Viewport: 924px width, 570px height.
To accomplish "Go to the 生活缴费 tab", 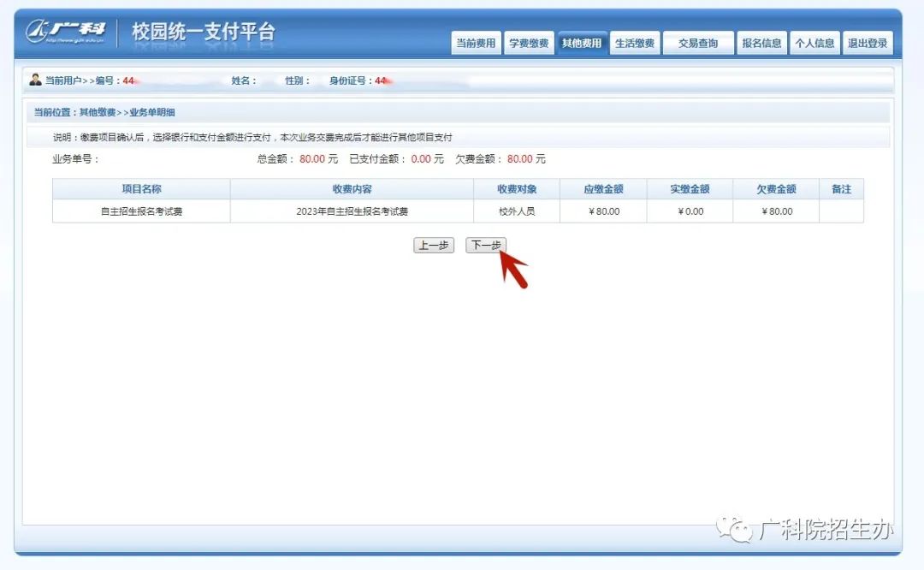I will click(x=635, y=44).
